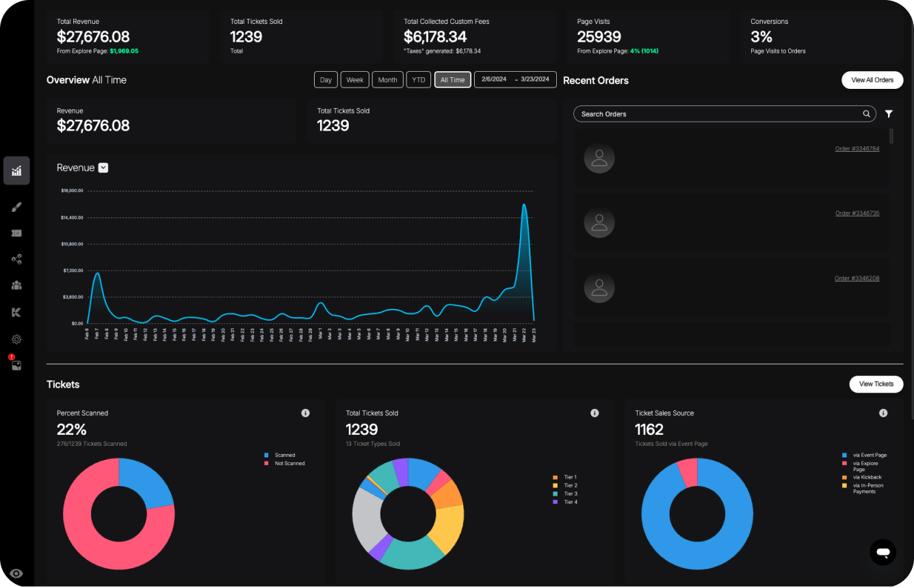Open the Order #3346735 link
Screen dimensions: 914x588
coord(857,213)
